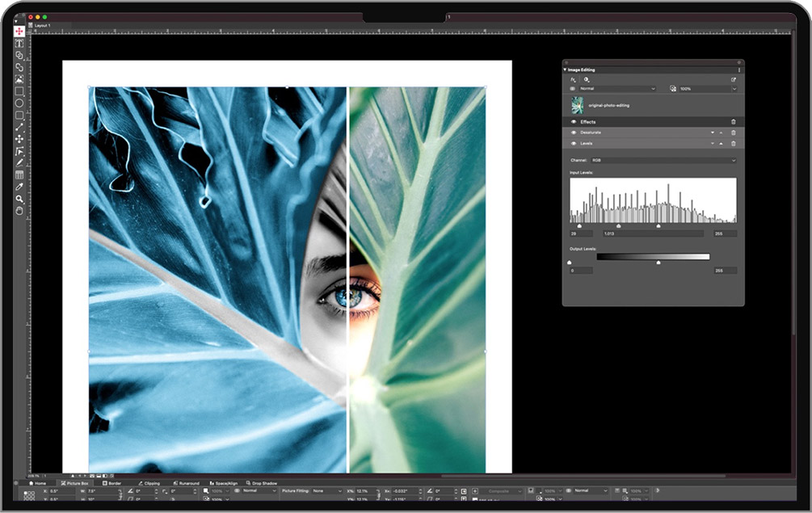Pick the Oval Box tool
Screen dimensions: 812x513
pos(19,103)
